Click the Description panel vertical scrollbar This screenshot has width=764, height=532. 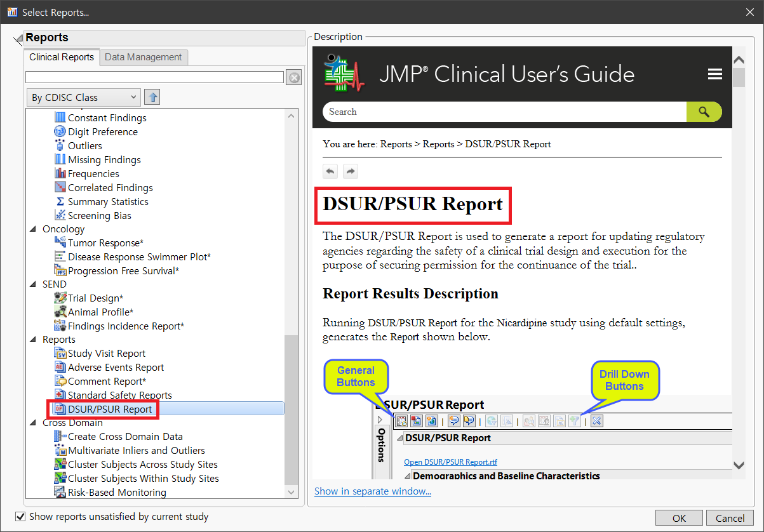[739, 77]
